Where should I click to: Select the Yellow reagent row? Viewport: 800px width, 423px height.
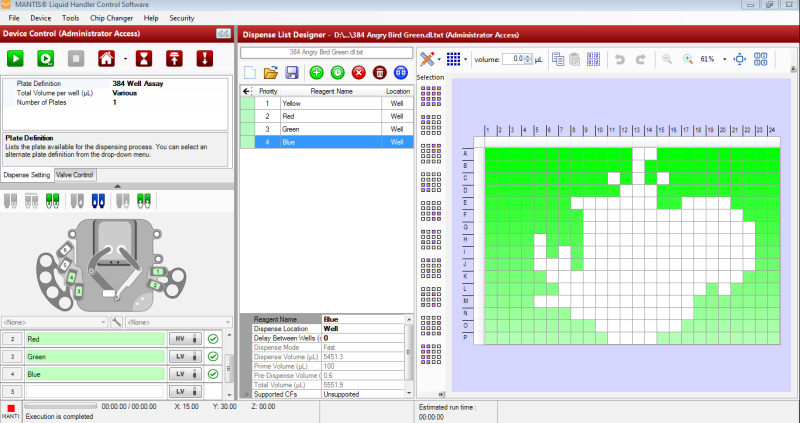point(327,103)
